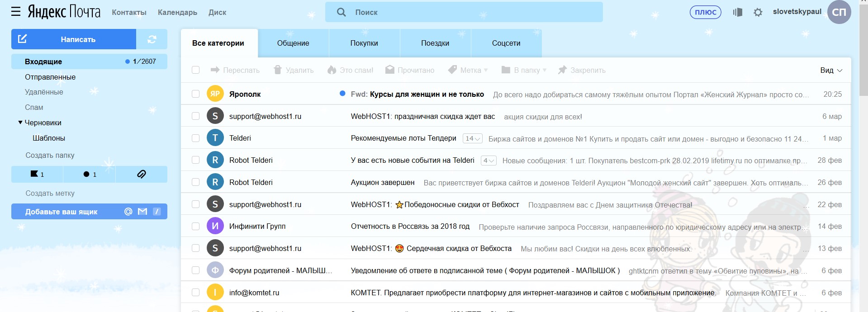Open the Отправленные folder

50,77
